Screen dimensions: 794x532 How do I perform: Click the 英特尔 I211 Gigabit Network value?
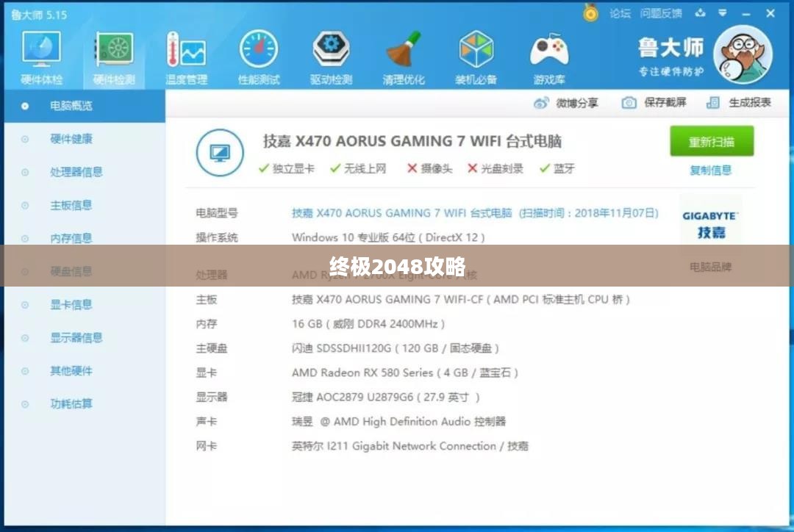pyautogui.click(x=410, y=446)
